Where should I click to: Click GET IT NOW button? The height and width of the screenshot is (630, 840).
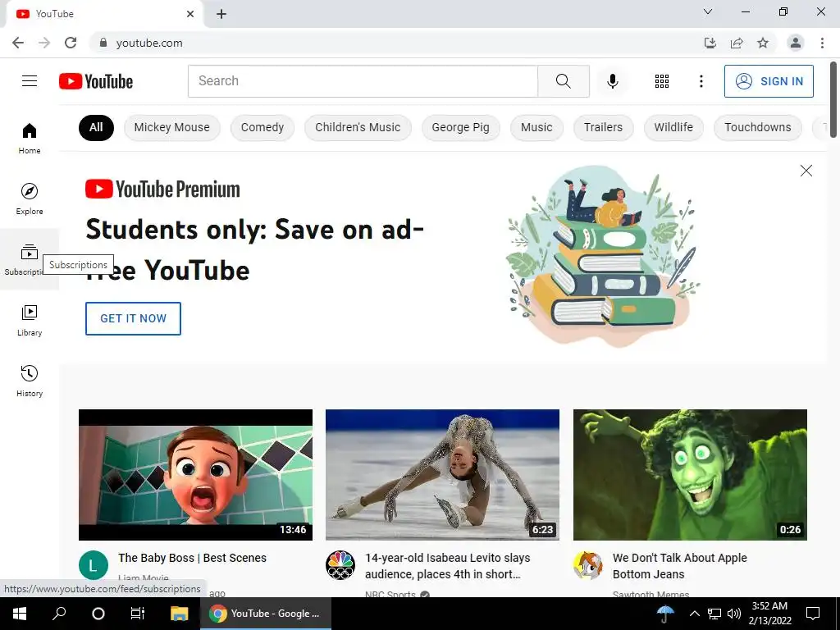click(133, 318)
